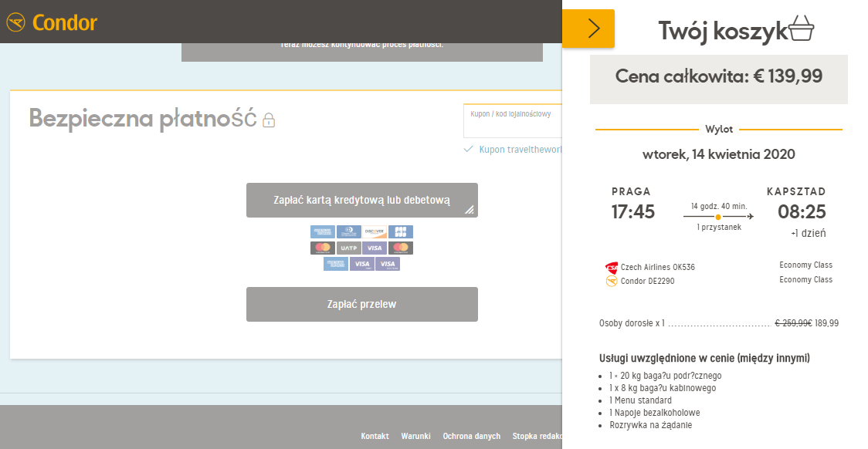Click the padlock icon beside Bezpieczna płatność

pos(269,120)
